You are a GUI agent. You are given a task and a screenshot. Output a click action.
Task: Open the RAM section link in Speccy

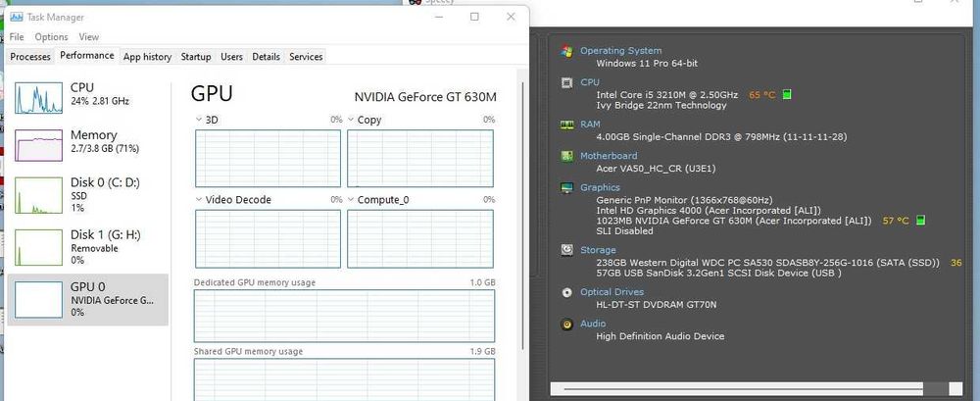(x=590, y=124)
